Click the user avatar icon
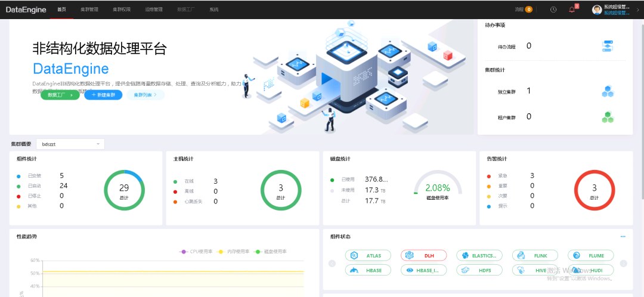644x297 pixels. [x=597, y=10]
